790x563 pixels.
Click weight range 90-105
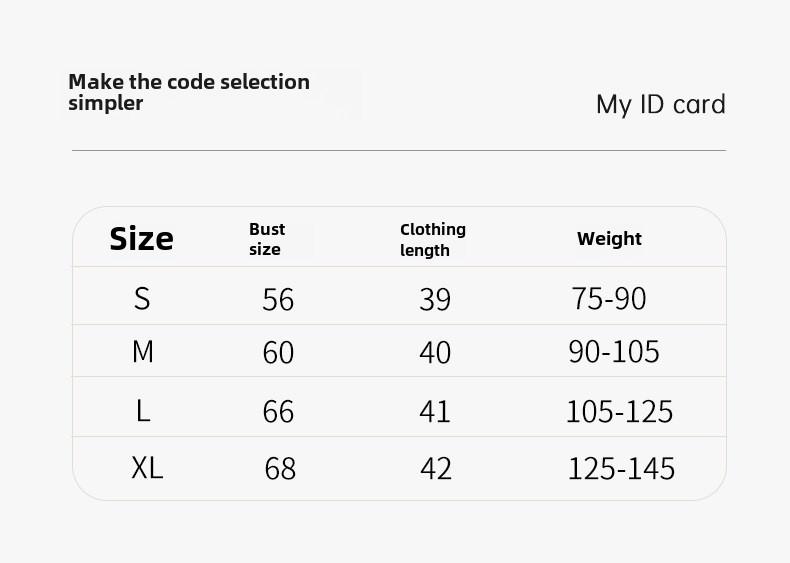[x=614, y=351]
